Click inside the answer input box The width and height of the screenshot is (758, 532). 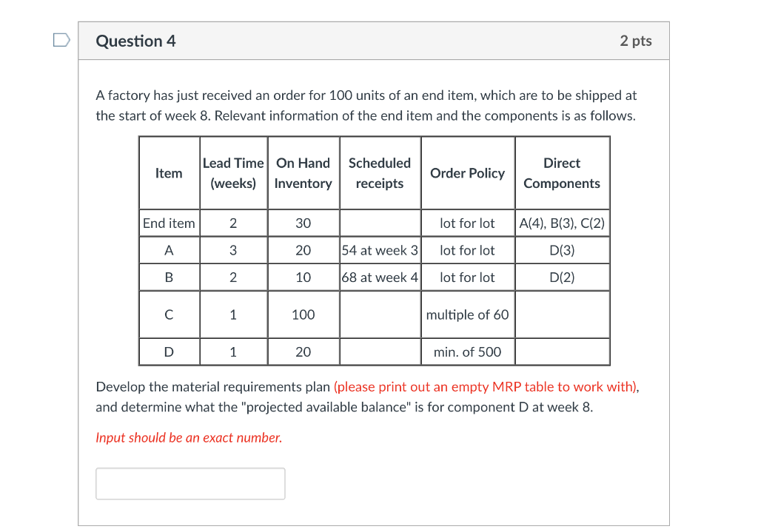point(189,483)
